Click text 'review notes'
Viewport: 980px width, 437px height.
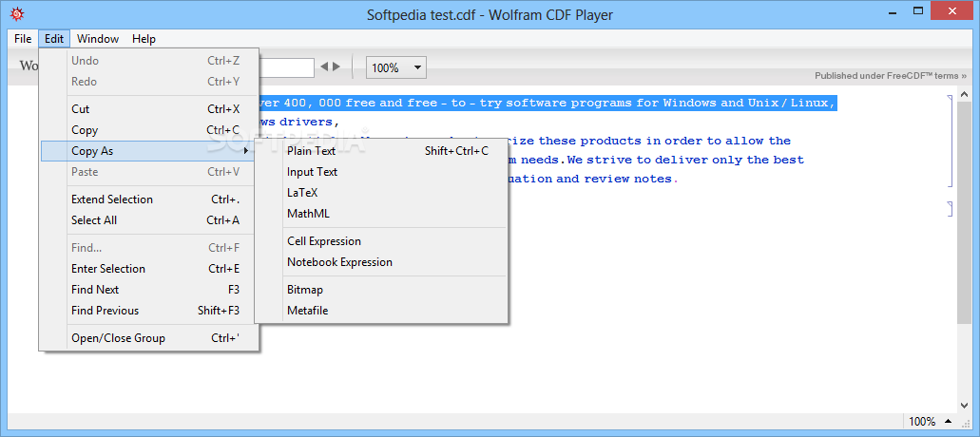(627, 180)
